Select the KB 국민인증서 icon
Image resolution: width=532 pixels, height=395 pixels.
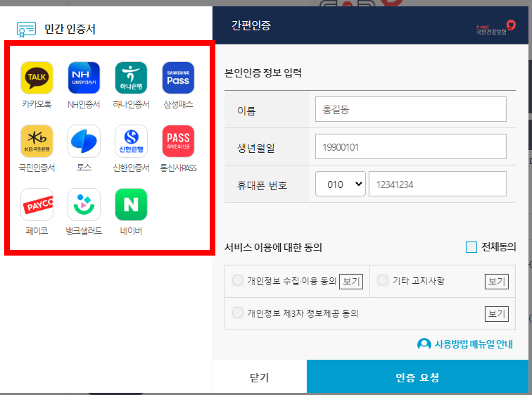tap(37, 141)
